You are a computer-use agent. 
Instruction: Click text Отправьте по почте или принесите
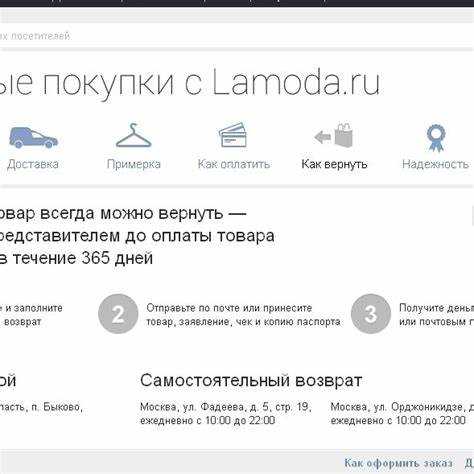(x=229, y=308)
